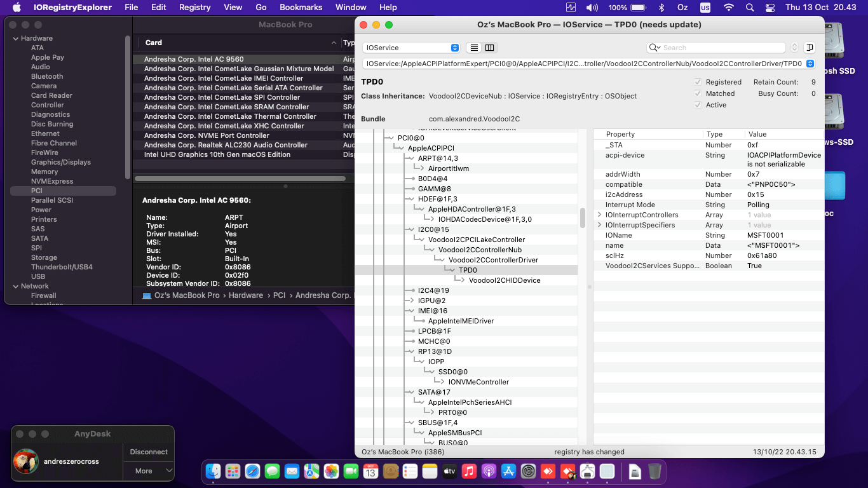Open the IOService plane dropdown
This screenshot has height=488, width=868.
click(x=411, y=48)
